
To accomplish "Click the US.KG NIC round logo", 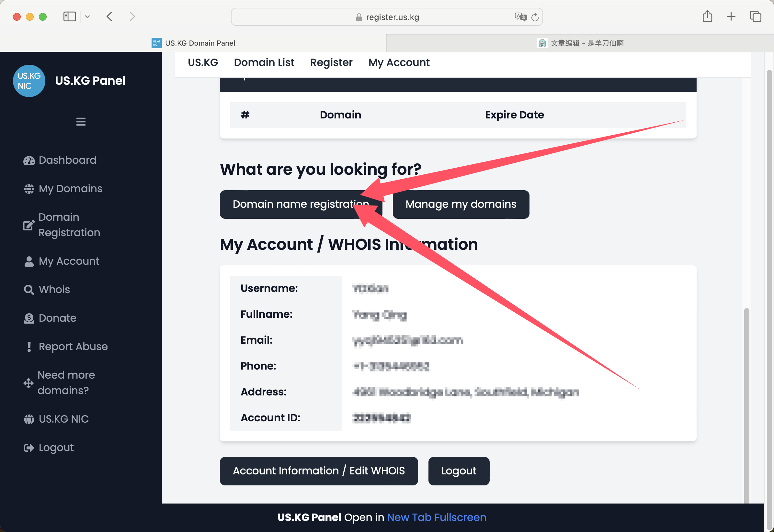I will click(x=29, y=81).
